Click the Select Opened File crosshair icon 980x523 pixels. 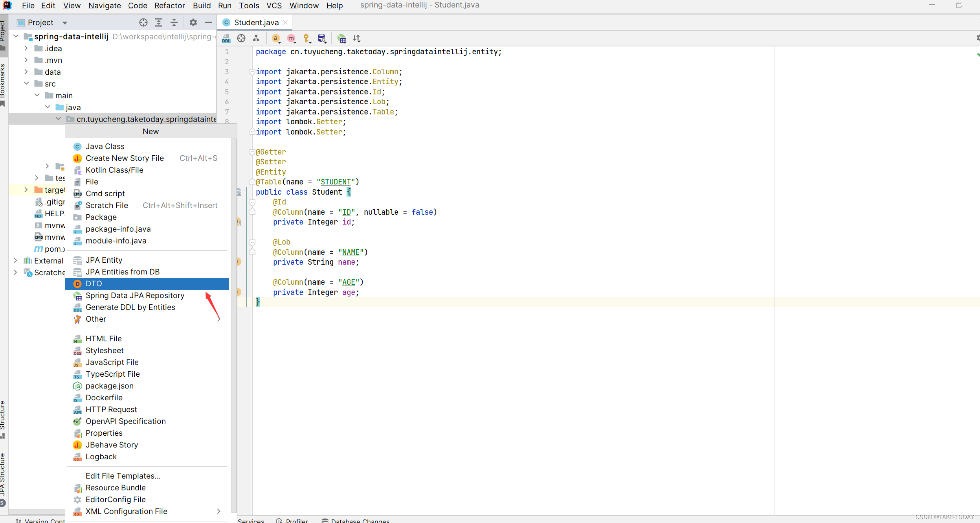[143, 22]
